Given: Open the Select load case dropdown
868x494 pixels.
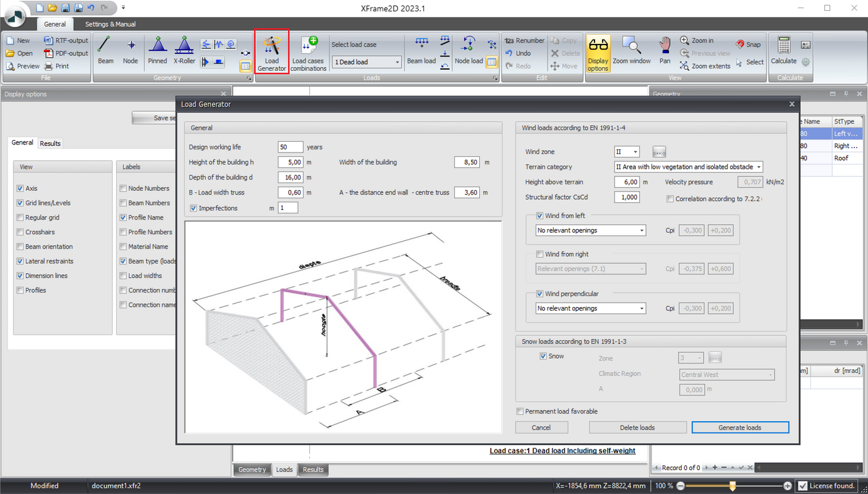Looking at the screenshot, I should (366, 62).
